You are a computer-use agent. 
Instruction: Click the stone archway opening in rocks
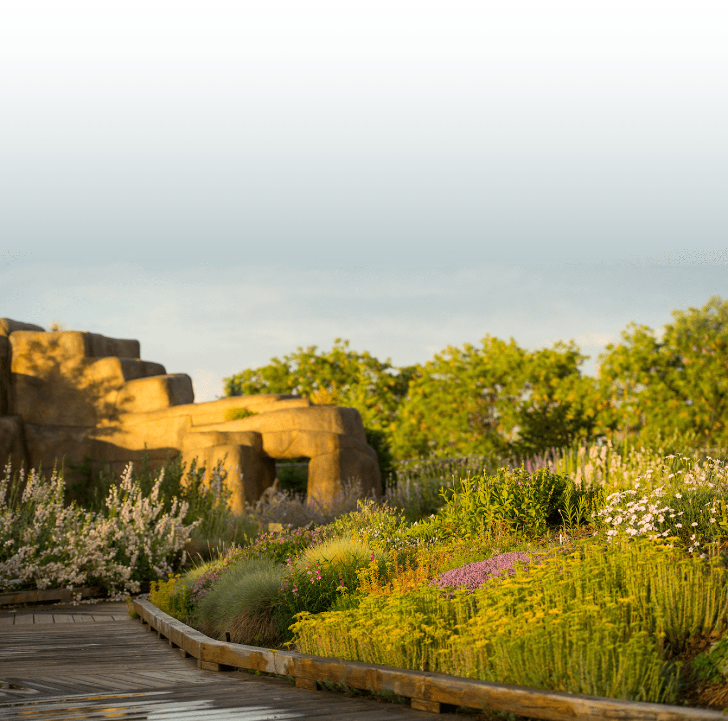[291, 475]
